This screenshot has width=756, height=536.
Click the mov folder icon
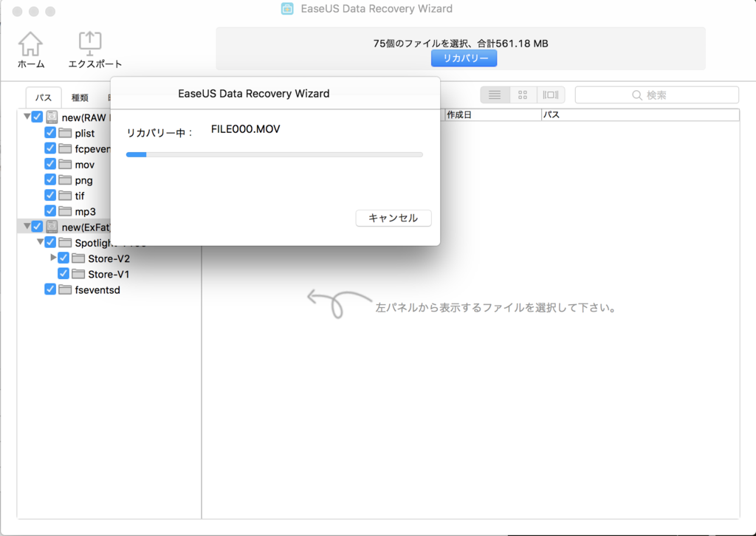pyautogui.click(x=65, y=164)
